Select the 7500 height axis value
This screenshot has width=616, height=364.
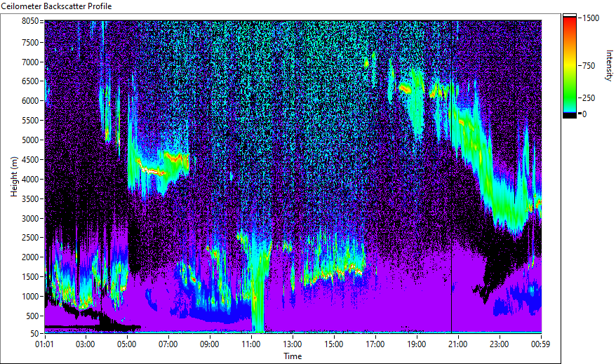coord(30,42)
